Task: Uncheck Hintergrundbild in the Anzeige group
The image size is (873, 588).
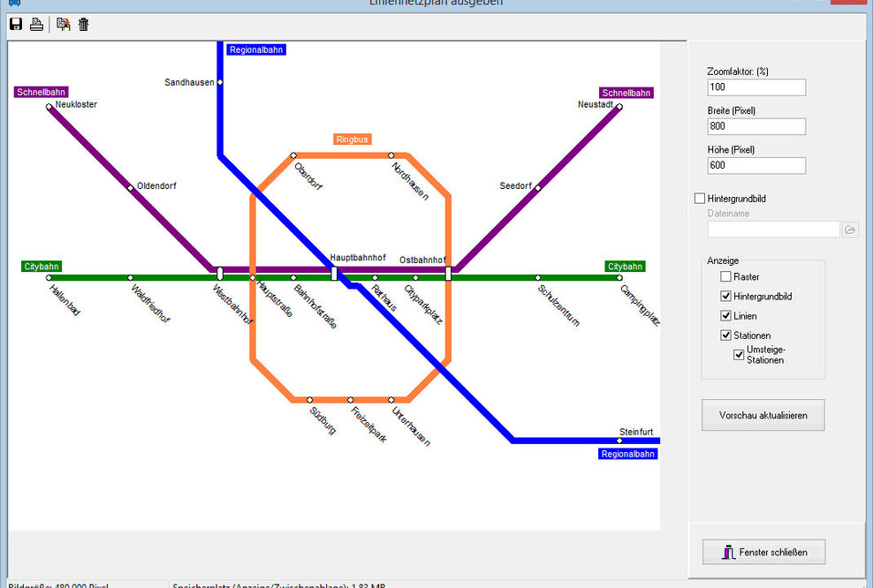Action: 726,297
